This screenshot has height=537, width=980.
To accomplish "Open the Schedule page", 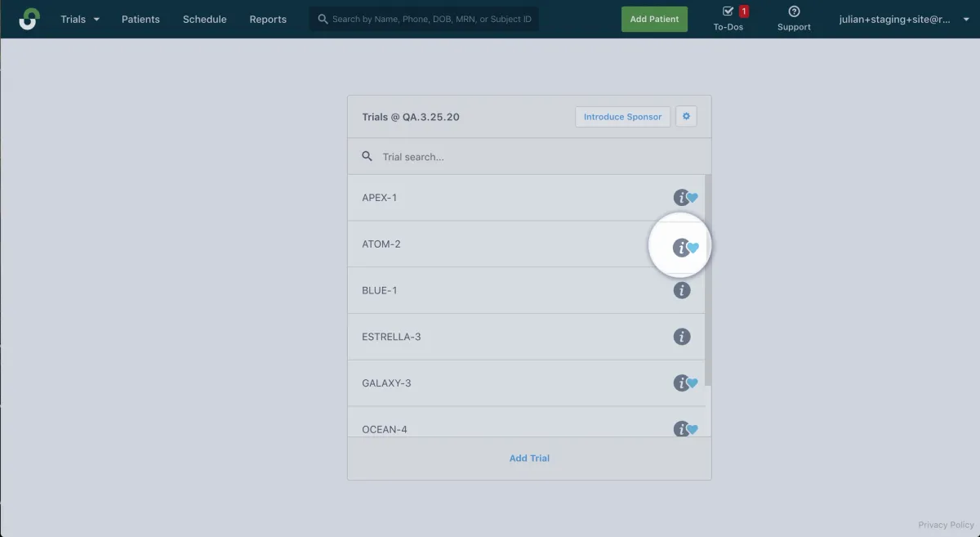I will (204, 19).
